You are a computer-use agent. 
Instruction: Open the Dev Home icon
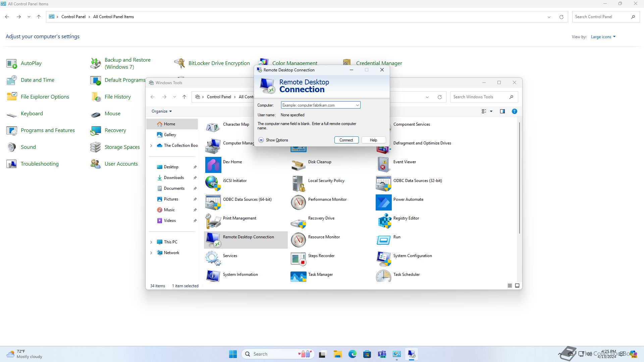point(213,165)
